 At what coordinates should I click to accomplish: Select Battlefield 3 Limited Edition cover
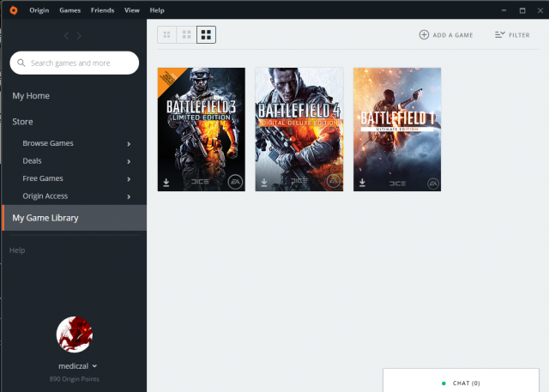pos(202,130)
